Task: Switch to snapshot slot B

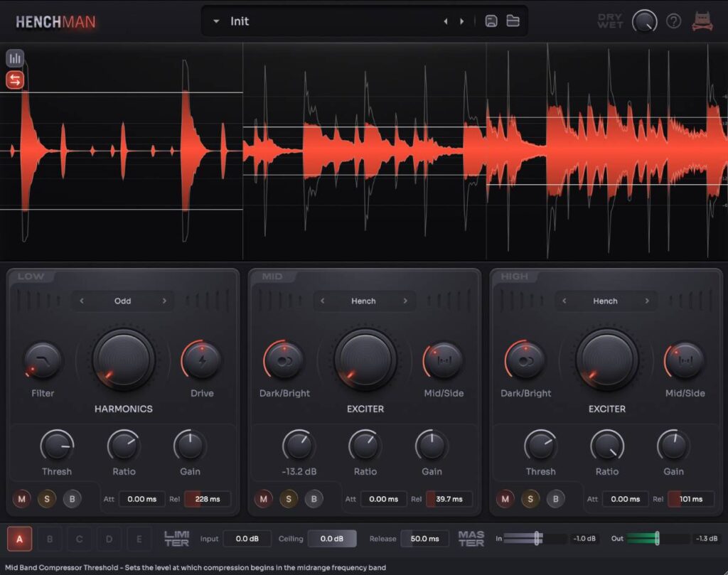Action: click(x=50, y=539)
